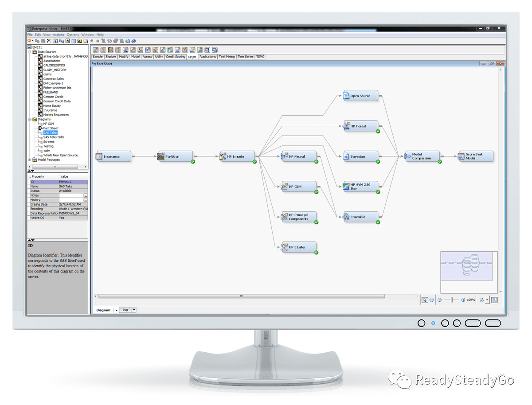Select the HP Neural node

(299, 156)
